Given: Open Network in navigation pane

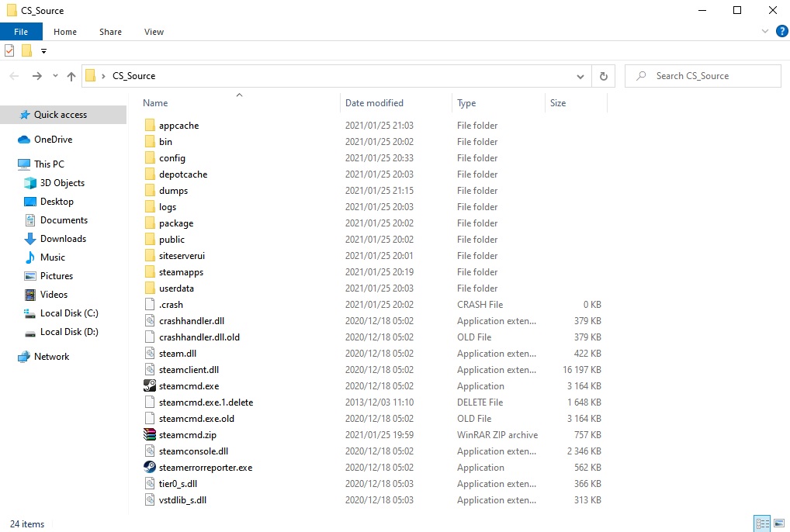Looking at the screenshot, I should coord(51,356).
